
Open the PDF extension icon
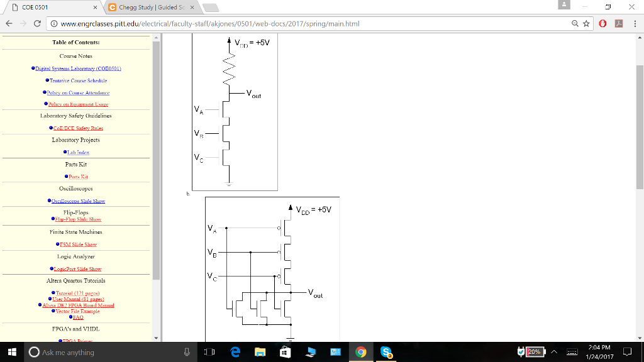click(619, 24)
